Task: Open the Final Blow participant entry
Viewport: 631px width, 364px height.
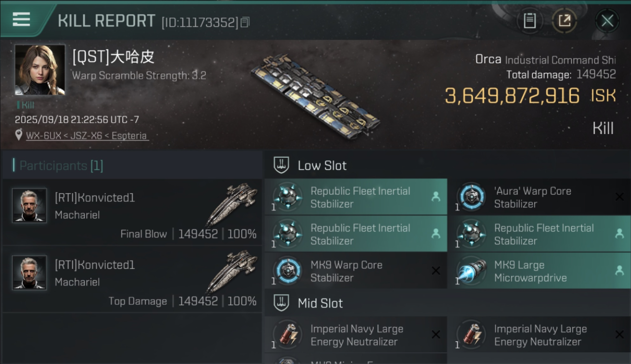Action: pyautogui.click(x=132, y=212)
